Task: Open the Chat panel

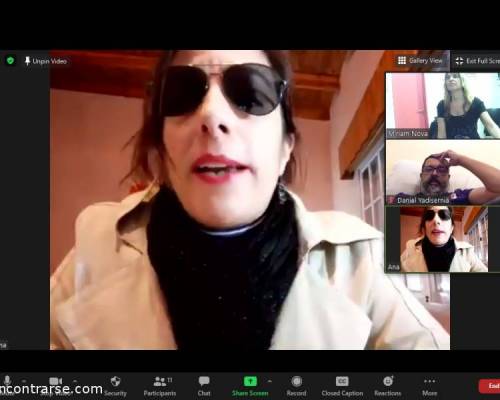Action: pos(204,385)
